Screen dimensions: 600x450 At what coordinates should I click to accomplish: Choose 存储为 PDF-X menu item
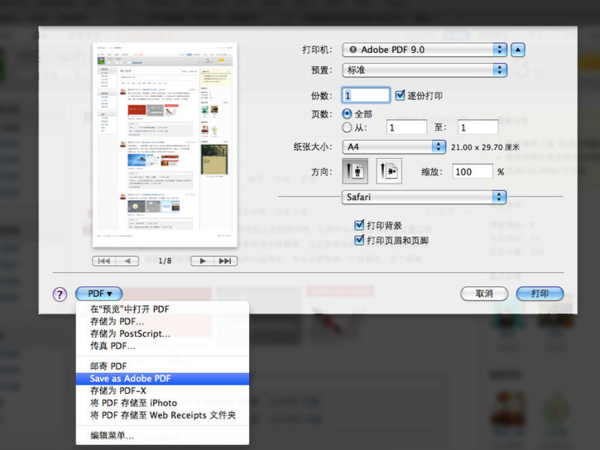click(x=162, y=391)
